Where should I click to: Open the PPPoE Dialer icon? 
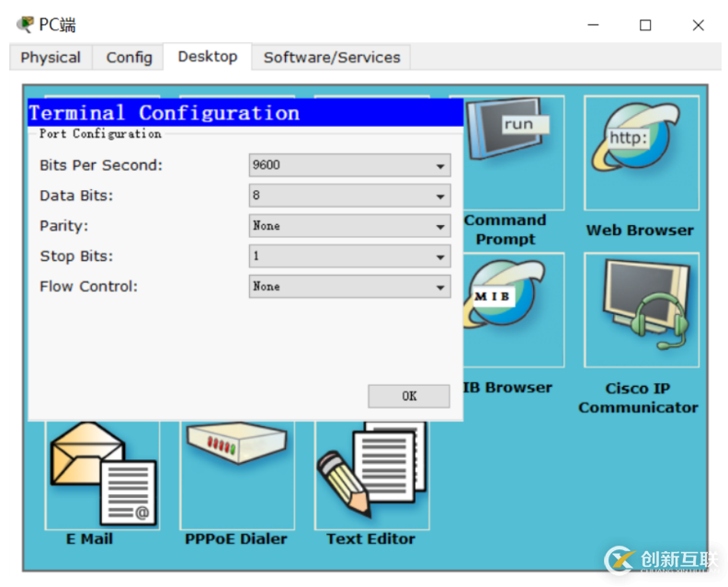pos(237,475)
